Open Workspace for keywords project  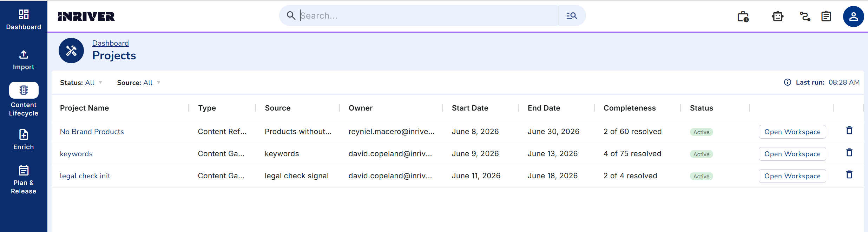pyautogui.click(x=792, y=154)
